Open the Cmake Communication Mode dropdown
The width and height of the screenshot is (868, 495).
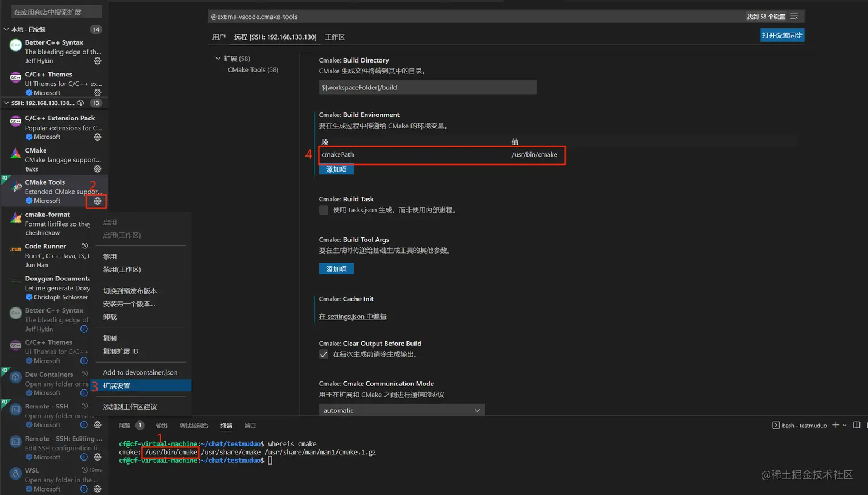click(x=402, y=410)
